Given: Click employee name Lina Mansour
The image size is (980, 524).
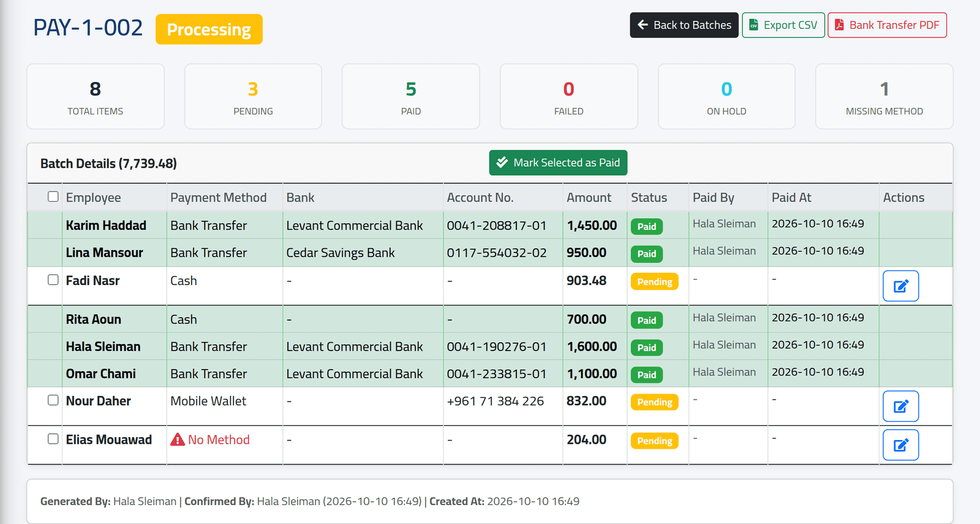Looking at the screenshot, I should click(104, 253).
